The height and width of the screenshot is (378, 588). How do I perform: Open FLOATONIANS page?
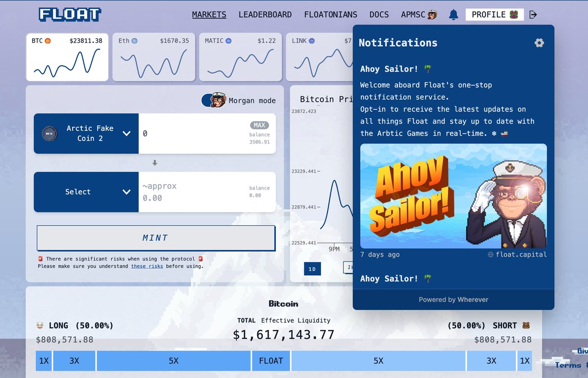tap(331, 15)
